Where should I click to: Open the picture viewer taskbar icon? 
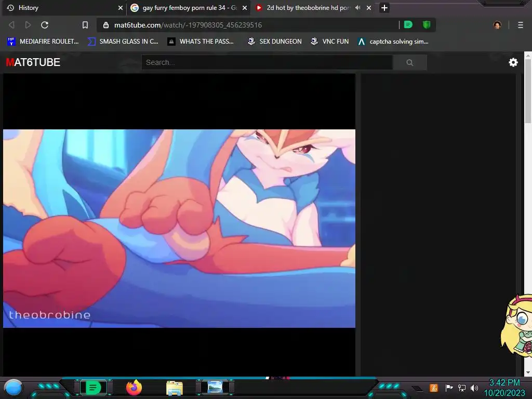215,387
